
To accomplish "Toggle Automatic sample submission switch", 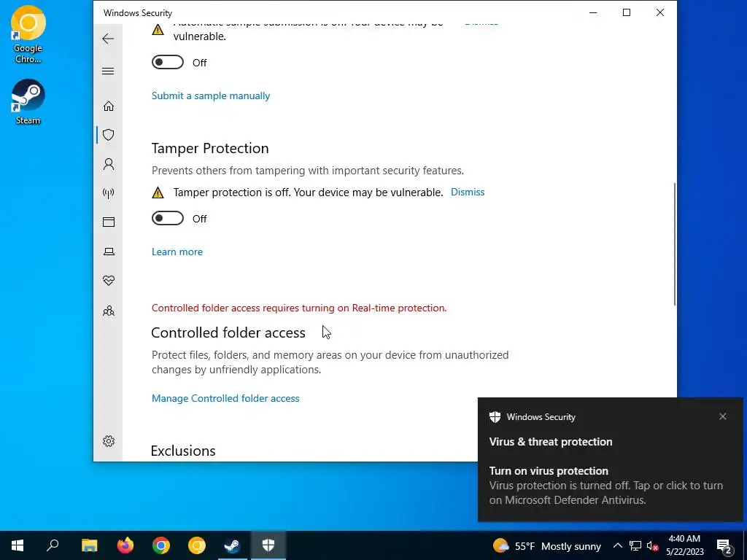I will tap(168, 63).
